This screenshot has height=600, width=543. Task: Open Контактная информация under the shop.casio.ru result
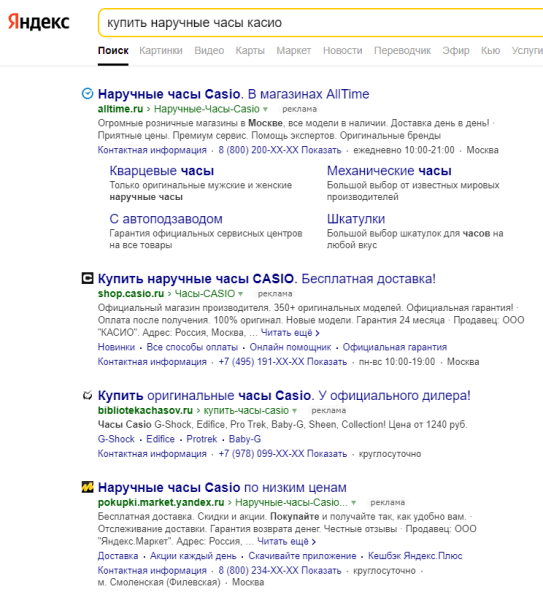click(x=152, y=362)
